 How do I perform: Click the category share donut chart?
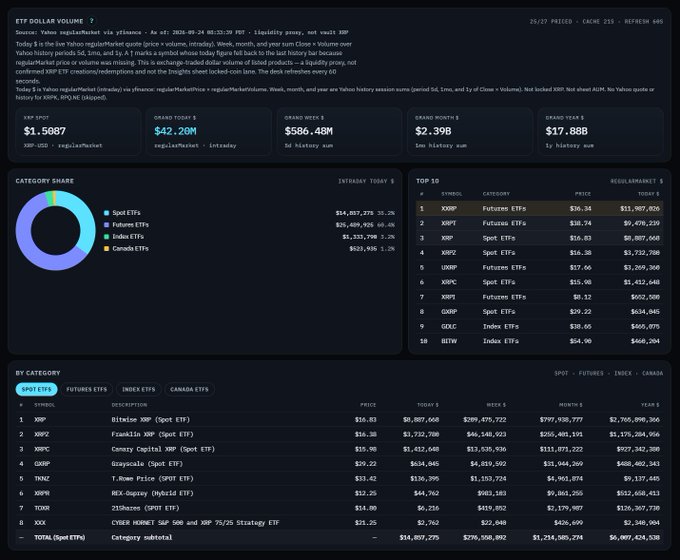click(56, 230)
